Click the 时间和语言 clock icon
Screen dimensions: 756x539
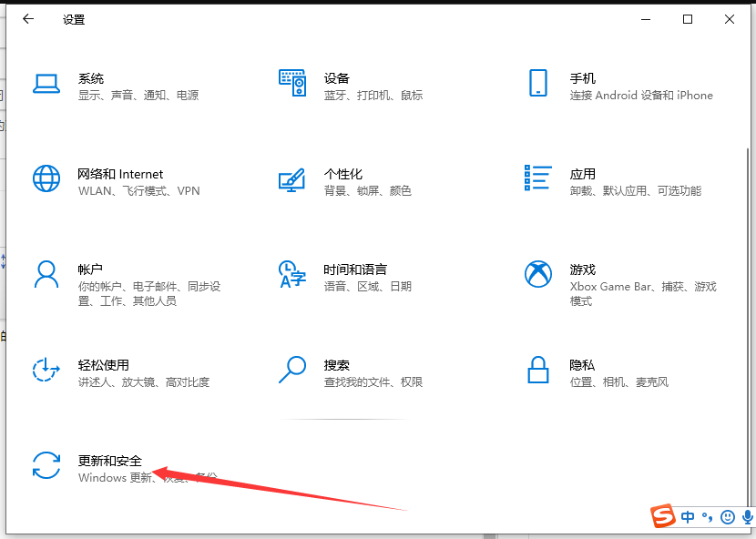coord(292,274)
